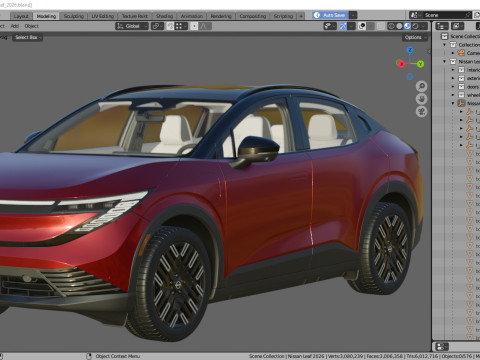
Task: Toggle proportional editing
Action: pos(194,26)
